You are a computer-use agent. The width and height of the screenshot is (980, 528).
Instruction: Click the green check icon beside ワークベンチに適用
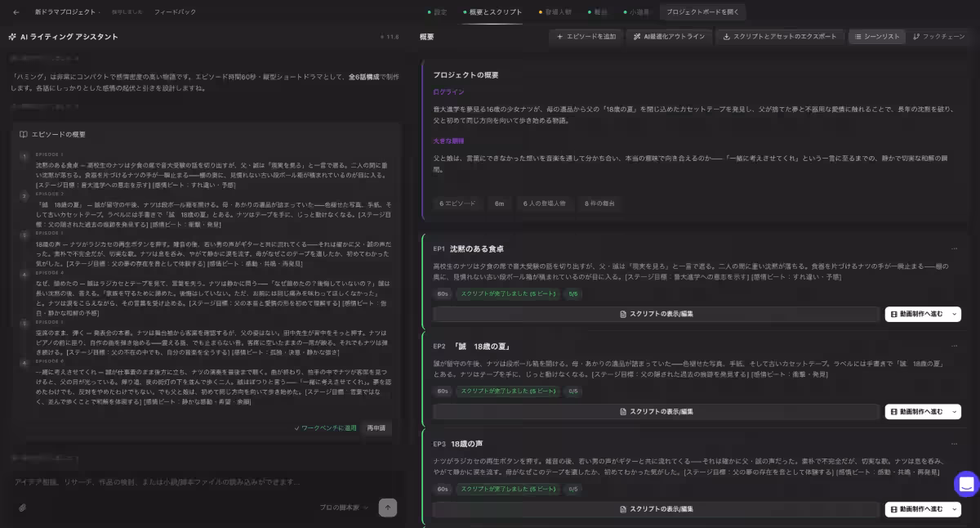296,427
